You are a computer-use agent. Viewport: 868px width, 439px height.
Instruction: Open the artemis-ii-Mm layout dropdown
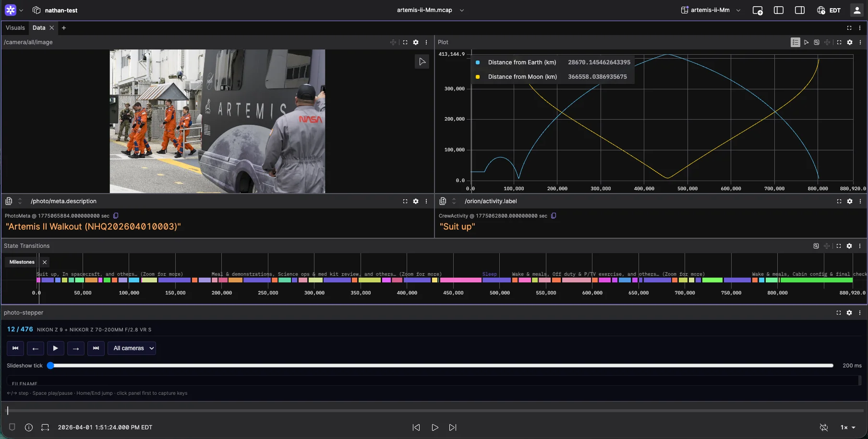click(711, 10)
